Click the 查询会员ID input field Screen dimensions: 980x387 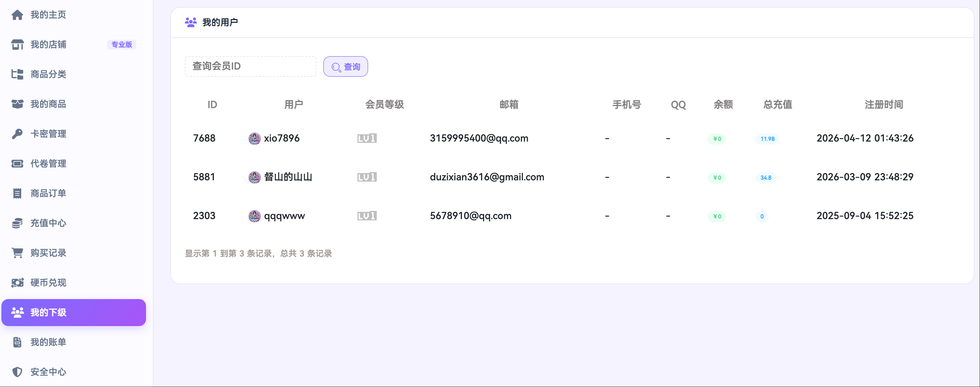[250, 66]
